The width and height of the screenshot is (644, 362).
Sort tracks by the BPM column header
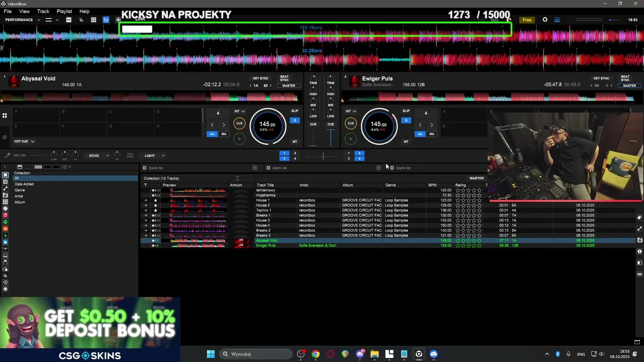point(432,185)
